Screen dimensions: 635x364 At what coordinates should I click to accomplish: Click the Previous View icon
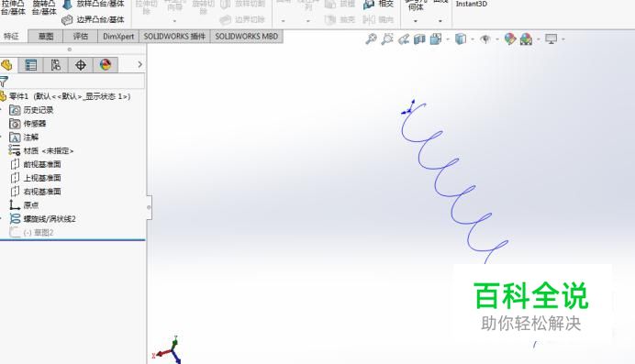(x=404, y=39)
